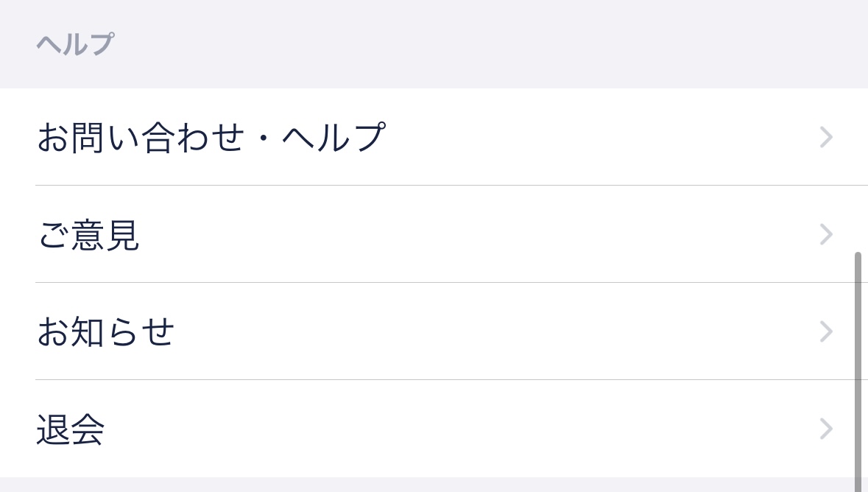Screen dimensions: 868x492
Task: Tap the gray header band at top
Action: tap(434, 43)
